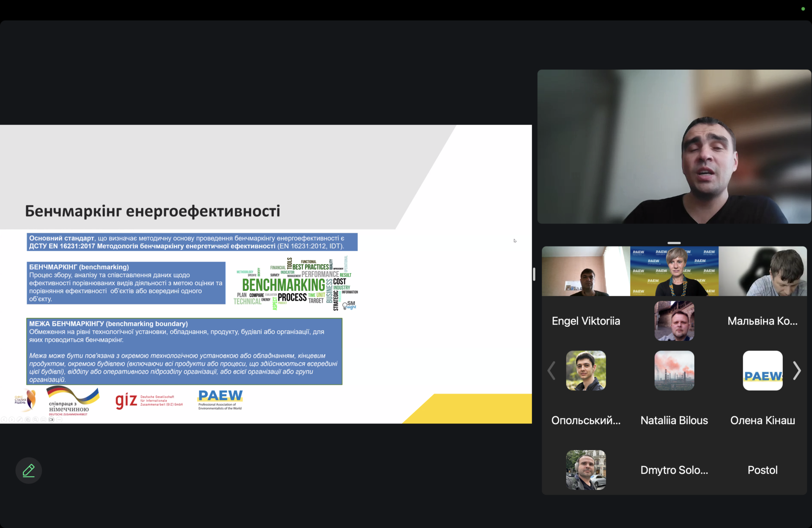Go to next participants page arrow
The height and width of the screenshot is (528, 812).
click(797, 371)
